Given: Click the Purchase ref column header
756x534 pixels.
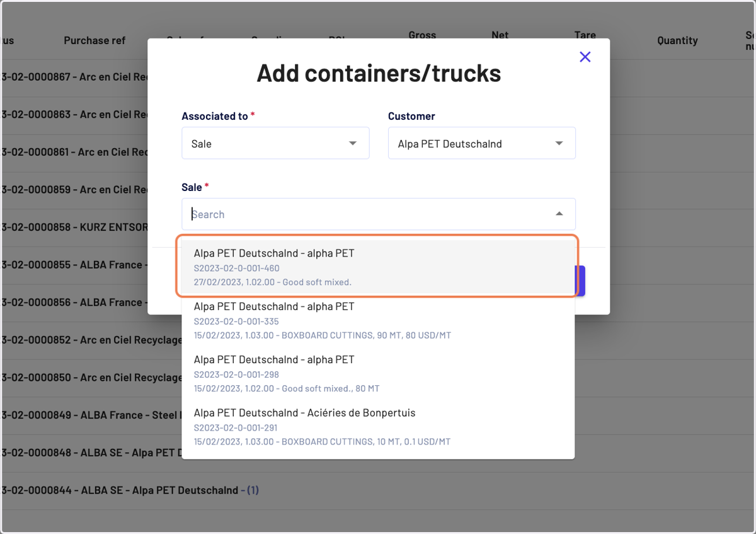Looking at the screenshot, I should coord(94,40).
